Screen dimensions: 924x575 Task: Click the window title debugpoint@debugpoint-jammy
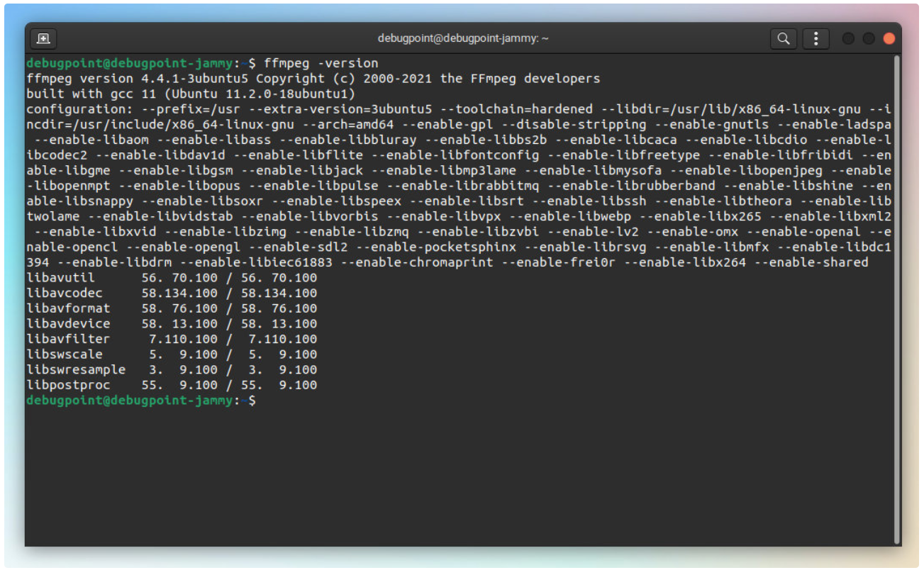pos(464,38)
